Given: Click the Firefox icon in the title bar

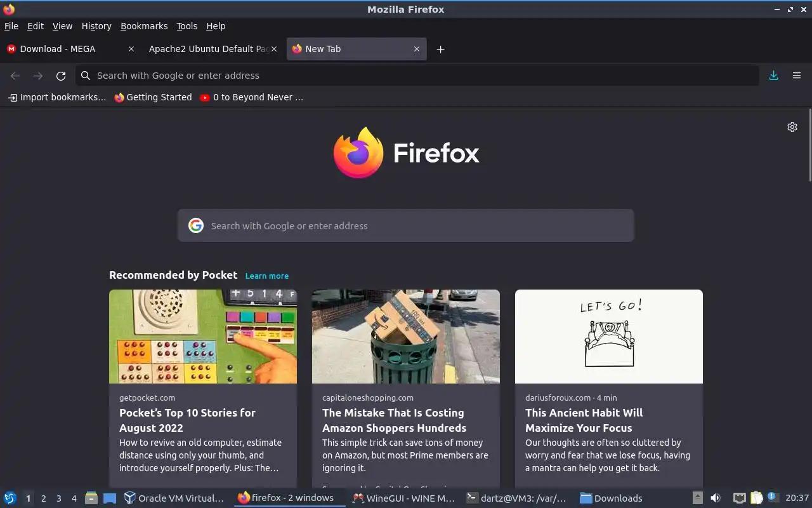Looking at the screenshot, I should point(9,9).
